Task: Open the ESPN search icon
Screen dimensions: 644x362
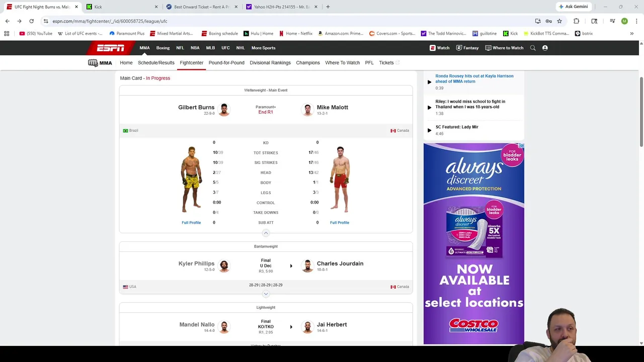Action: tap(533, 48)
